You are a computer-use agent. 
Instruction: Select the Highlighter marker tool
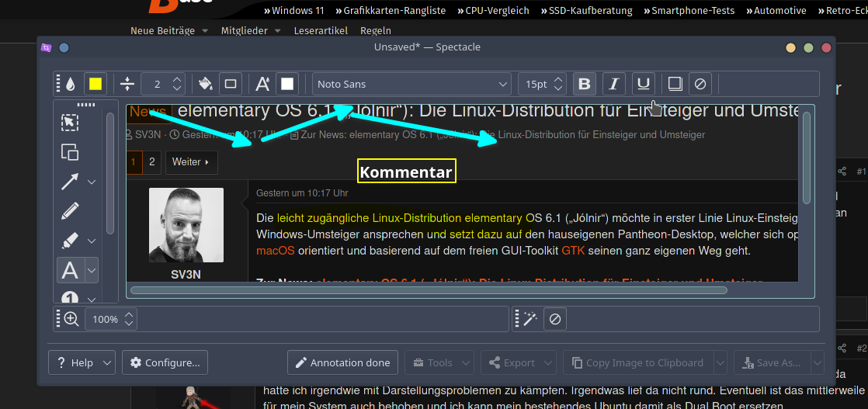point(70,241)
